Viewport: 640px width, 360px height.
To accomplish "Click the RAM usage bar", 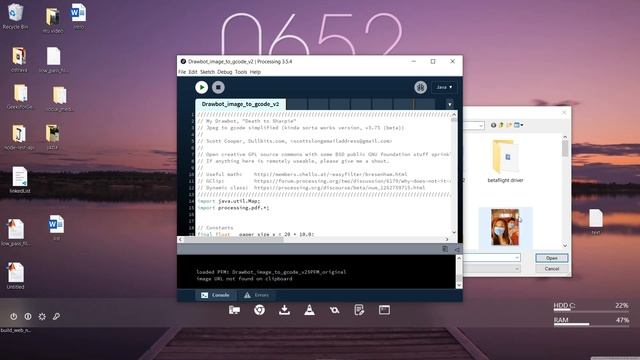I will (591, 324).
